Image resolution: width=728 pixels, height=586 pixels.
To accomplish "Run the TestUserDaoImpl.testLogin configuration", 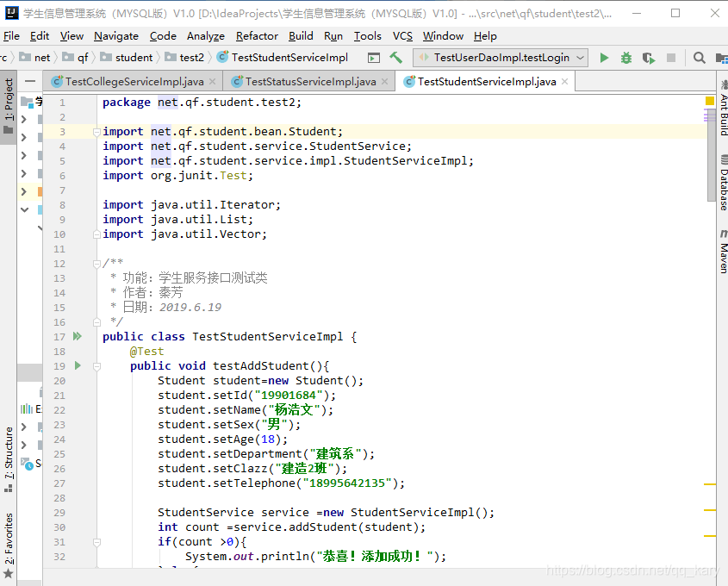I will point(604,58).
